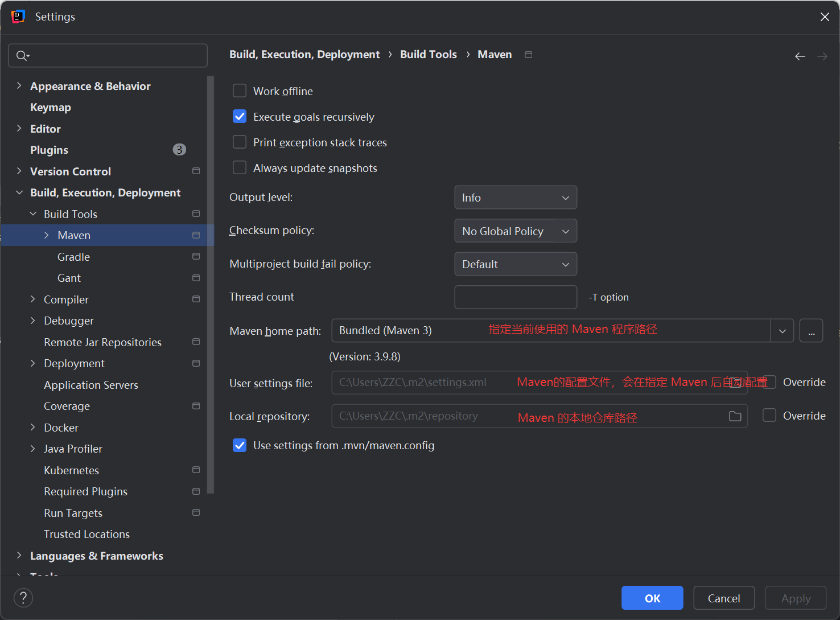
Task: Open Multiproject build fail policy dropdown
Action: [x=516, y=264]
